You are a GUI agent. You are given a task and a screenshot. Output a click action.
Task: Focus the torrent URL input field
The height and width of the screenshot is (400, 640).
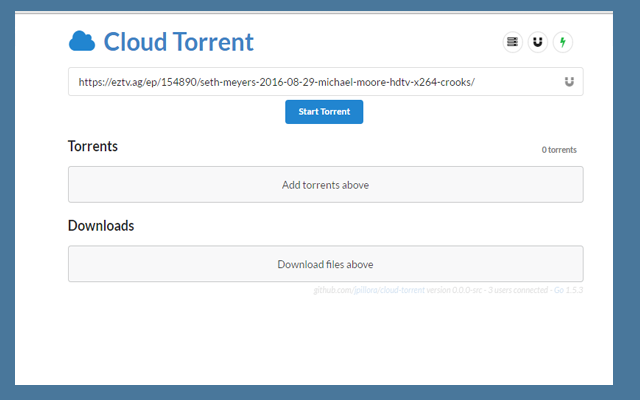pyautogui.click(x=326, y=82)
